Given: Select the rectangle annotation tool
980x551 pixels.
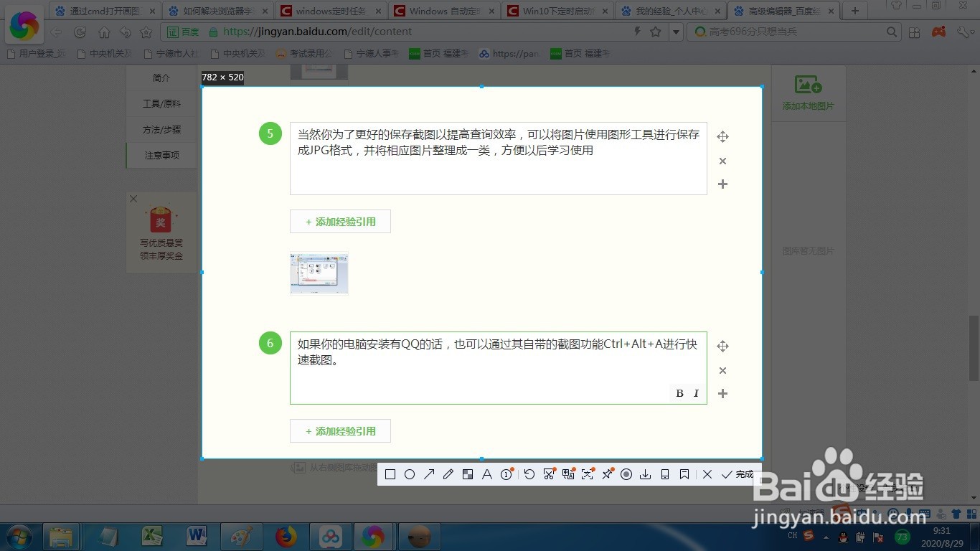Looking at the screenshot, I should pos(390,474).
